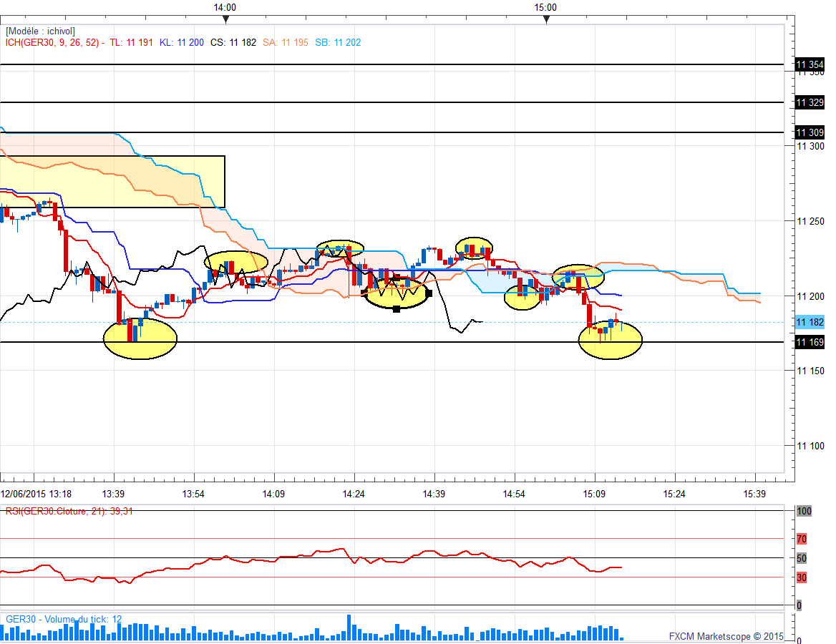Click the '12/06/2015 13:18' date label
836x644 pixels.
click(37, 494)
